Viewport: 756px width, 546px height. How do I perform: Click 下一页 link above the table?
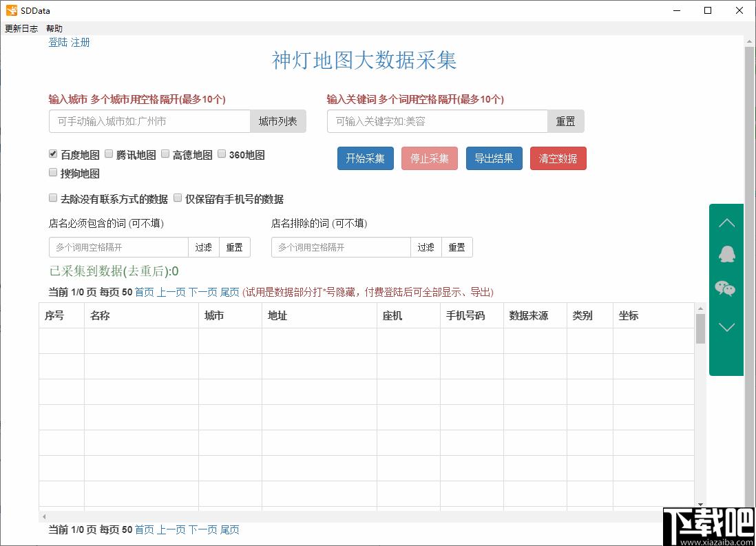(x=203, y=293)
